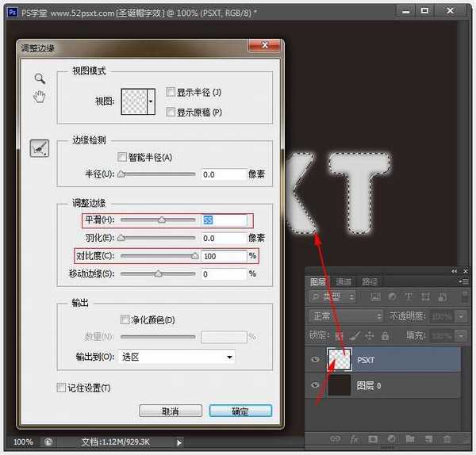Add a layer mask with the mask icon
Viewport: 476px width, 455px height.
click(373, 438)
